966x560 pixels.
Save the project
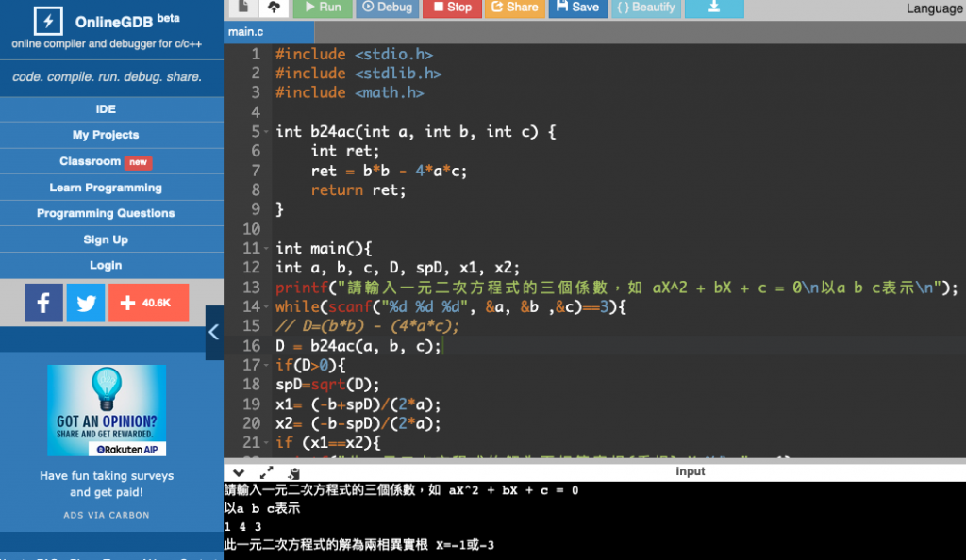click(578, 8)
